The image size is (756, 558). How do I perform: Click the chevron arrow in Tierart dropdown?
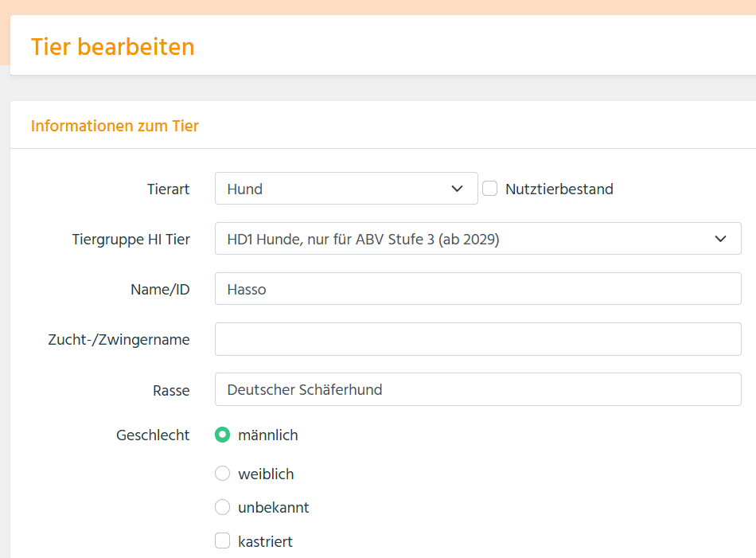(457, 189)
